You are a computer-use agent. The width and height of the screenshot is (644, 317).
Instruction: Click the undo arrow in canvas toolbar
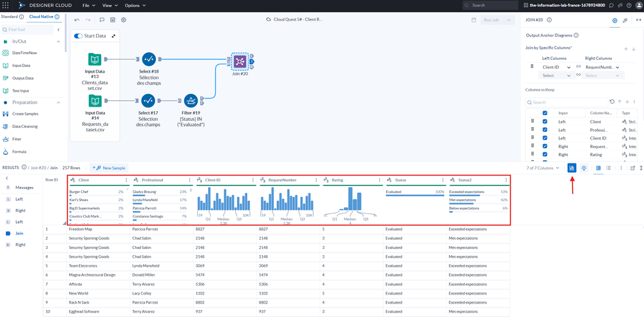(x=77, y=20)
